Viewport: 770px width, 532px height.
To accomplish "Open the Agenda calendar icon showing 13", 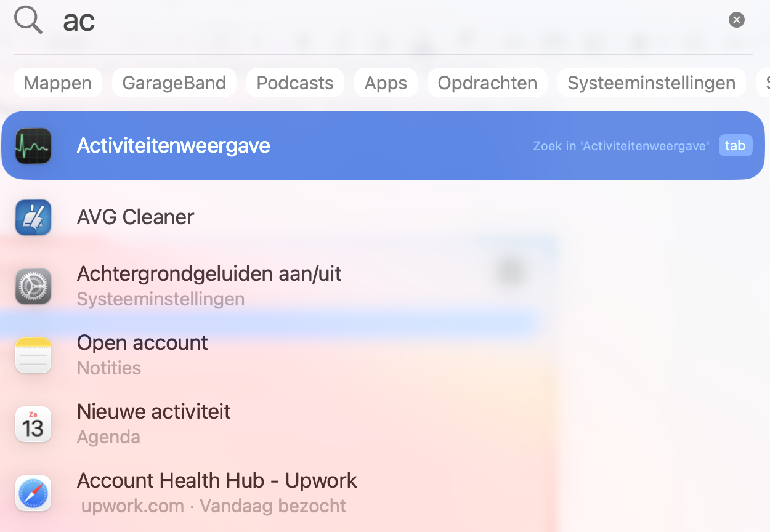I will tap(33, 424).
